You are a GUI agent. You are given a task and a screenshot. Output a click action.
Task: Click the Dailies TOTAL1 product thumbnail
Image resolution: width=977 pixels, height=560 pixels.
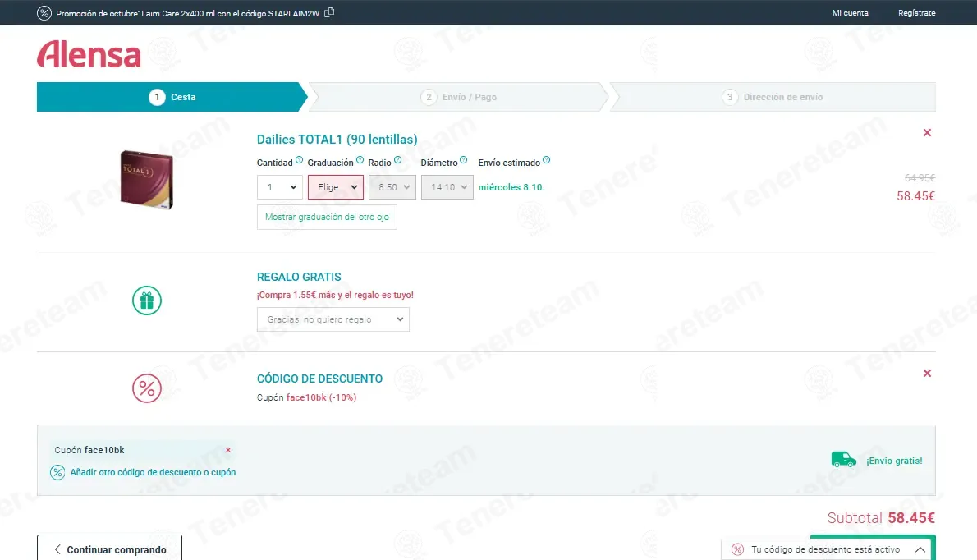click(x=146, y=179)
